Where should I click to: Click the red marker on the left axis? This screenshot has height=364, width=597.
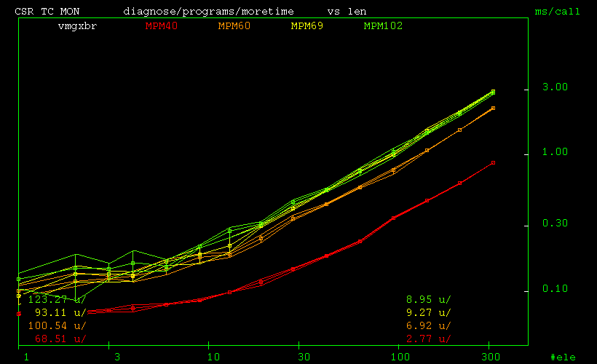(x=19, y=314)
